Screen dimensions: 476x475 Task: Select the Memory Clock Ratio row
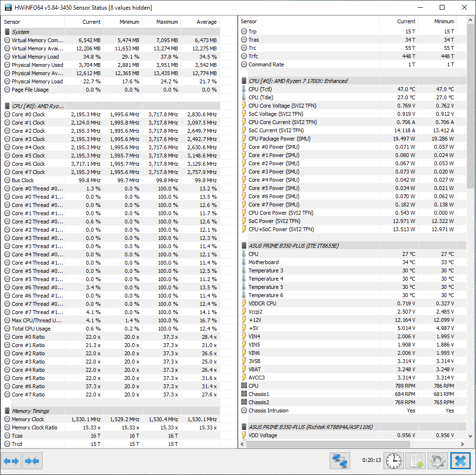click(x=111, y=427)
